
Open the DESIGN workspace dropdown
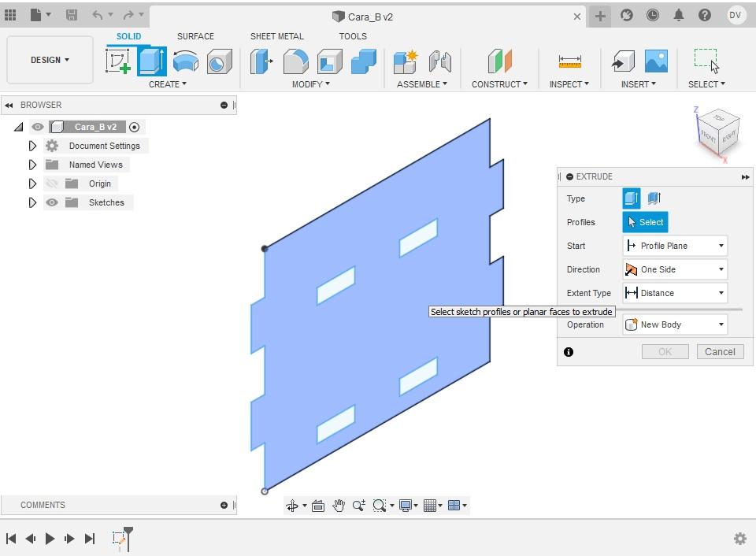click(x=50, y=60)
